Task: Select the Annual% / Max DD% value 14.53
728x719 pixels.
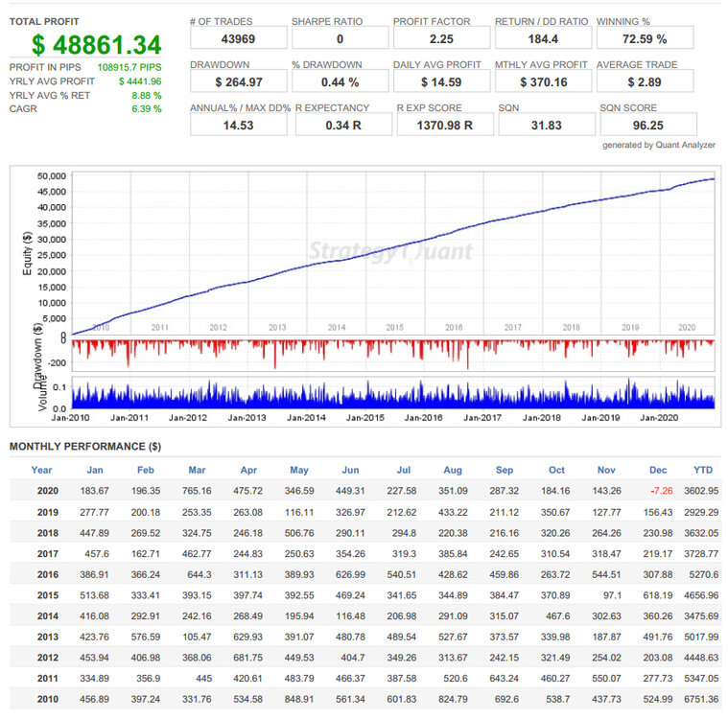Action: click(238, 126)
